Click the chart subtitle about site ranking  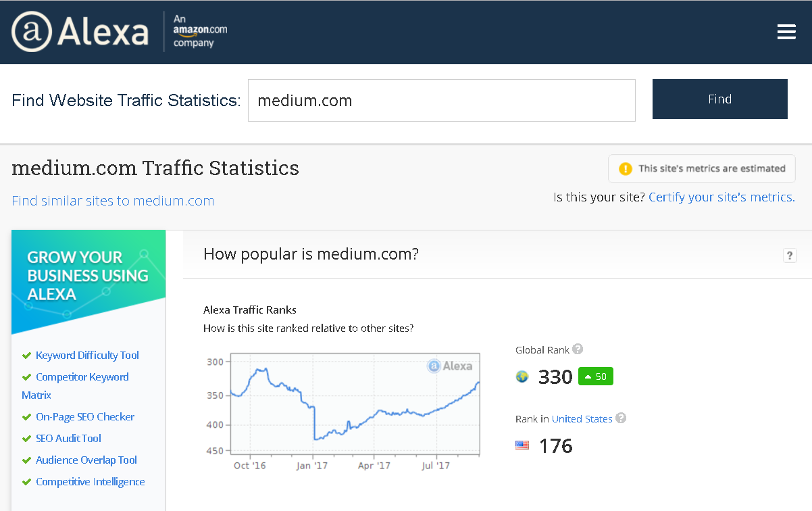309,328
